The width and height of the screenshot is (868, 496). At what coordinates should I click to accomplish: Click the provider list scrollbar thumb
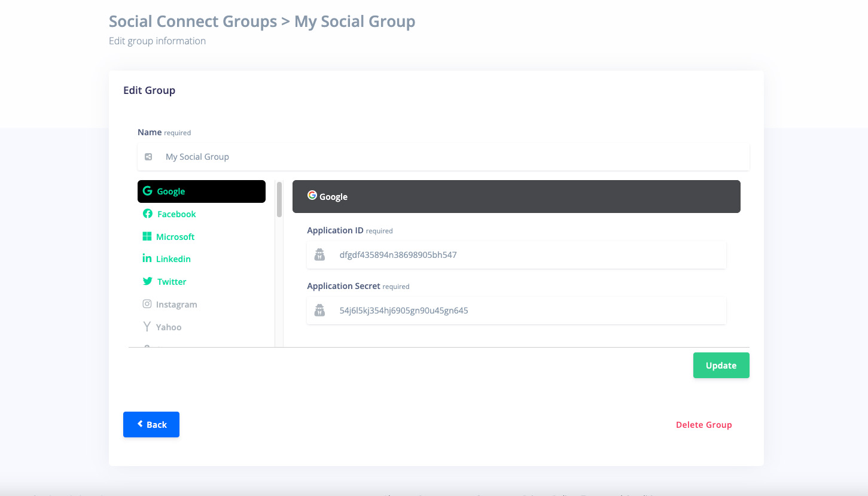(279, 199)
